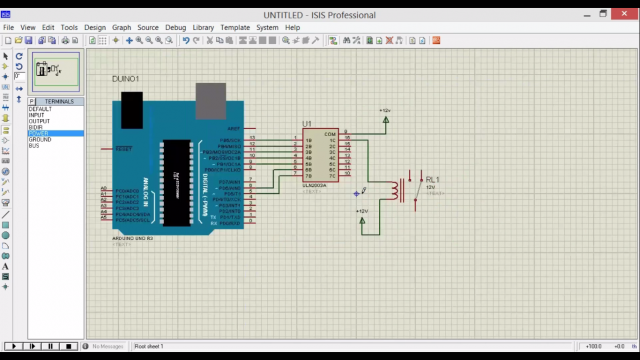Viewport: 640px width, 360px height.
Task: Click the zoom in magnifier icon
Action: click(139, 40)
